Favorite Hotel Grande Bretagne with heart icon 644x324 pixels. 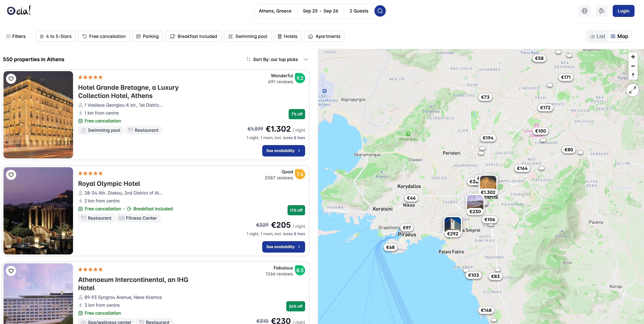[x=11, y=79]
